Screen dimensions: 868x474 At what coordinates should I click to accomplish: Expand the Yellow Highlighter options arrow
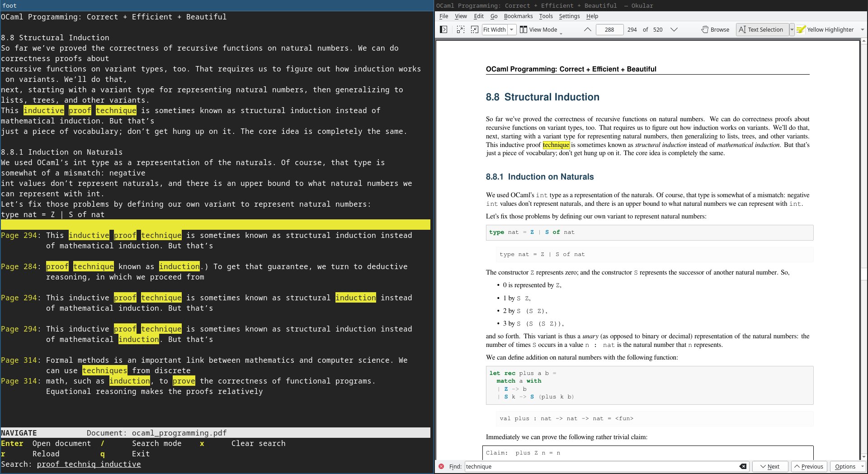[x=862, y=29]
